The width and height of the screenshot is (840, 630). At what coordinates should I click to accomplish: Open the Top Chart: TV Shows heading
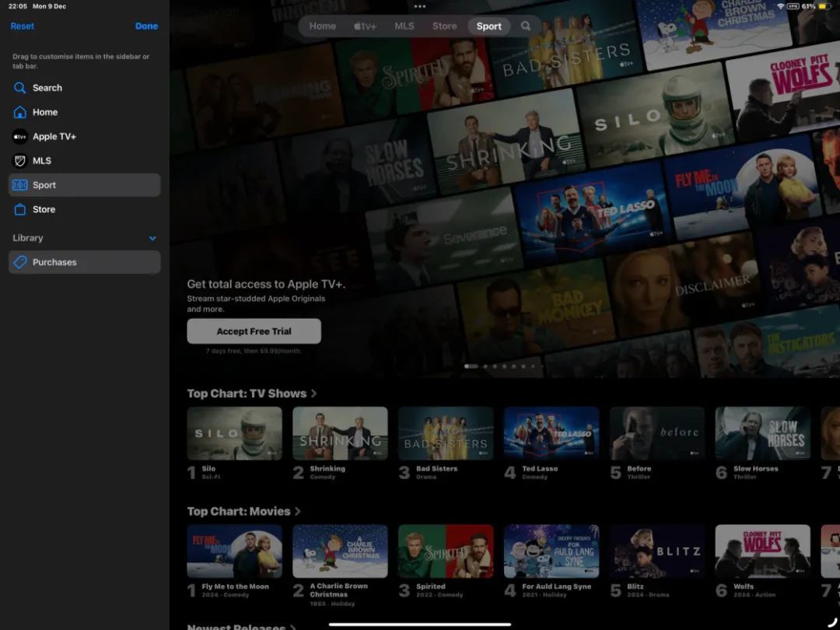tap(247, 394)
